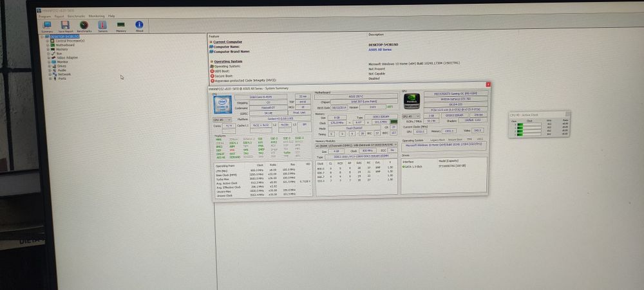This screenshot has width=644, height=290.
Task: Click the Intel Core i5 CPU logo
Action: click(x=223, y=104)
